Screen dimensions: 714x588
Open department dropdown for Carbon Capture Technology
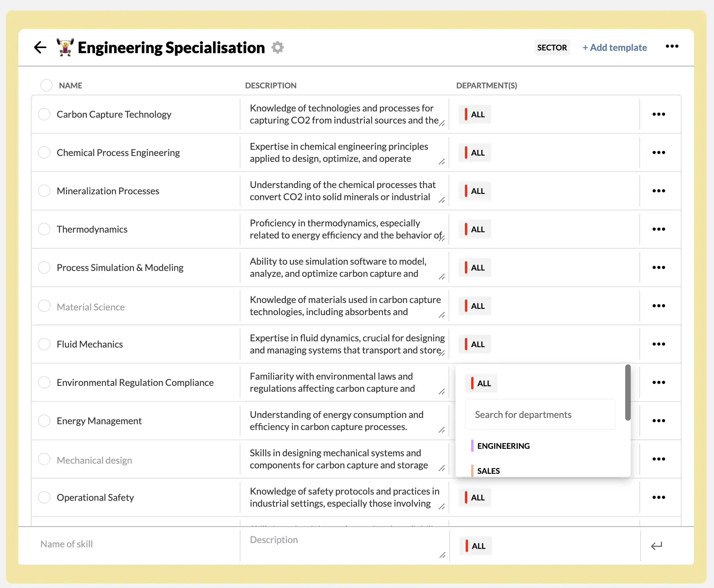click(475, 114)
